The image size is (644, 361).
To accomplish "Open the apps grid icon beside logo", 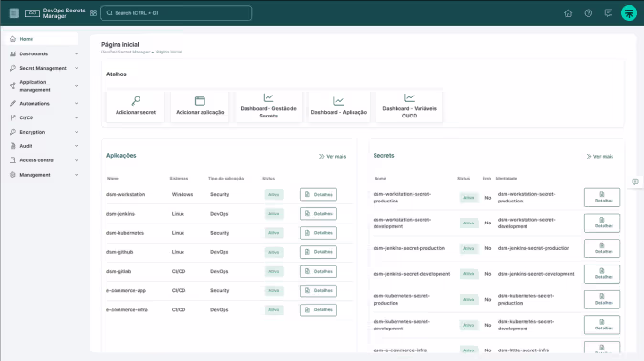I will point(94,13).
